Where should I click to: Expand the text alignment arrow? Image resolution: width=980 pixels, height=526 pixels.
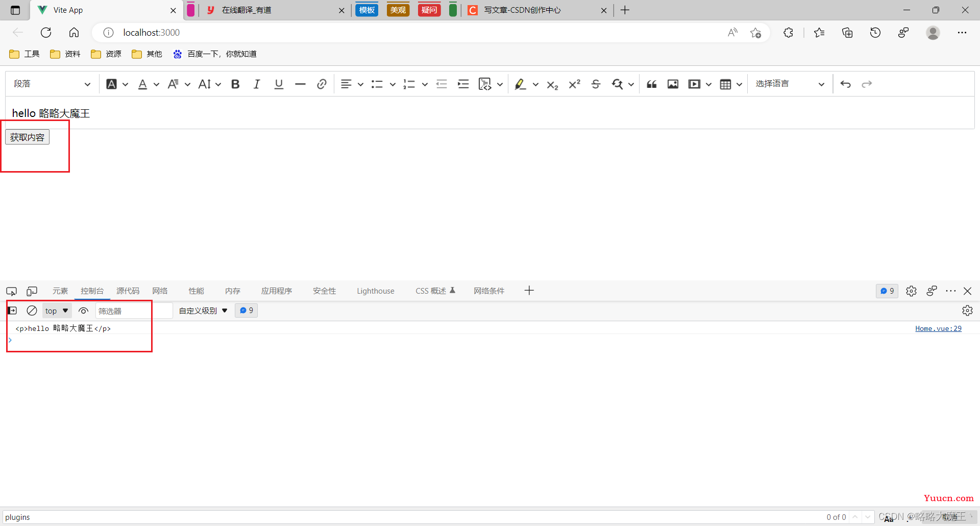pyautogui.click(x=360, y=84)
